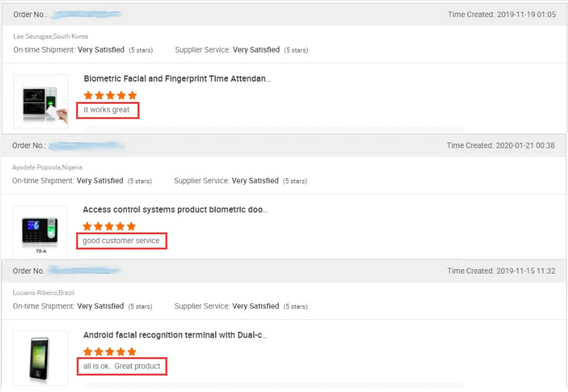Click the star rating above 'it works great'
The height and width of the screenshot is (392, 568).
point(110,96)
